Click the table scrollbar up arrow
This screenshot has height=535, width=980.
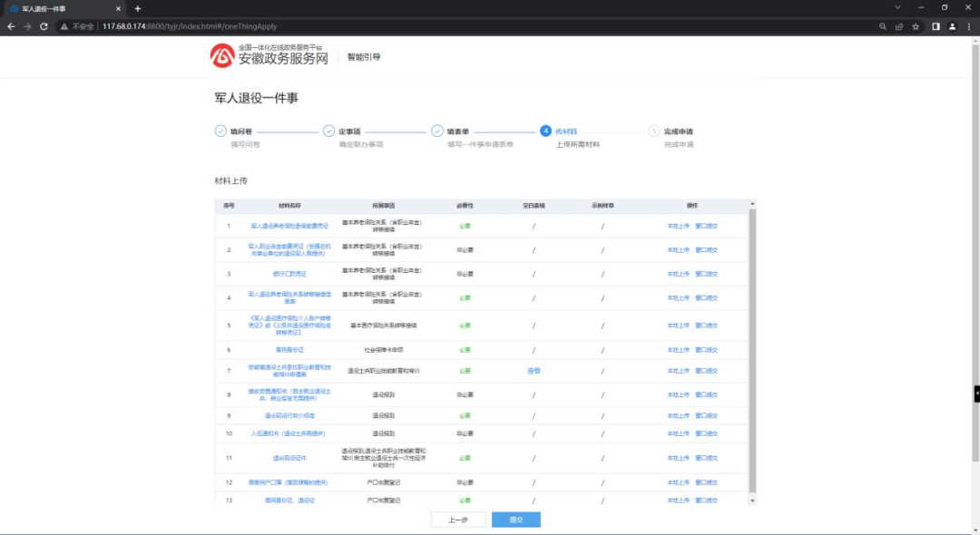752,204
